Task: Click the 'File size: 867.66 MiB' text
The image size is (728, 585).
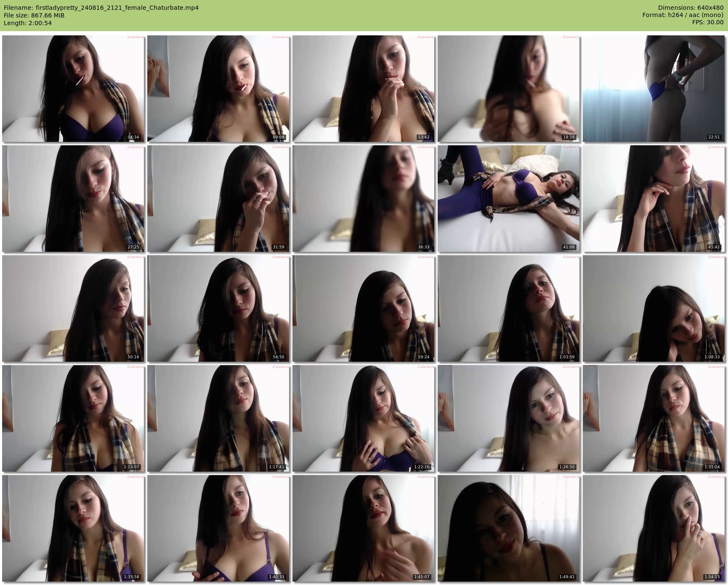Action: tap(34, 15)
